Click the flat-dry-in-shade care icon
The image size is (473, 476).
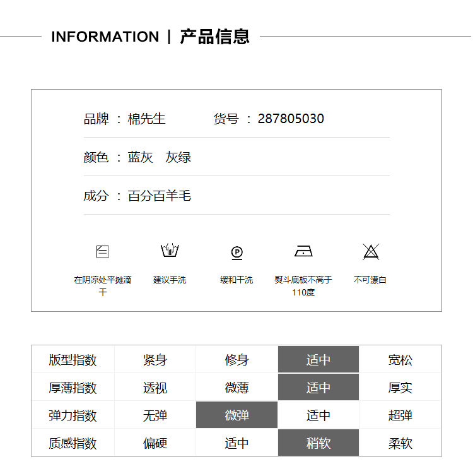(x=102, y=252)
